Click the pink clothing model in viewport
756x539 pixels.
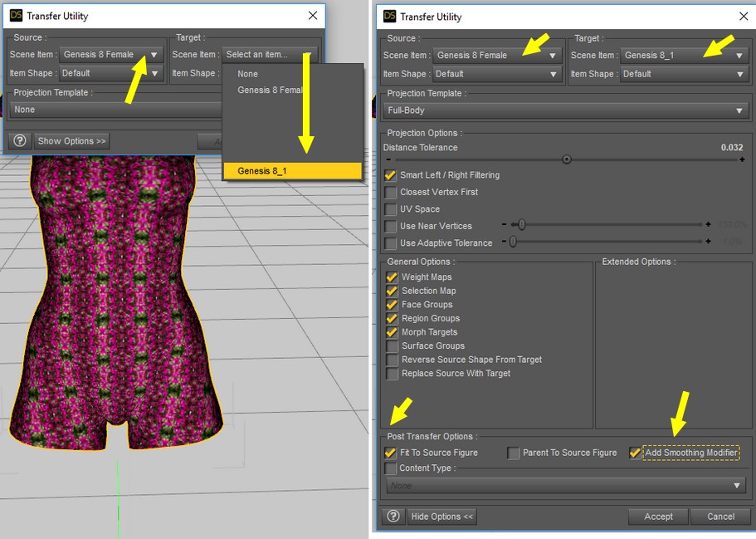pos(115,304)
